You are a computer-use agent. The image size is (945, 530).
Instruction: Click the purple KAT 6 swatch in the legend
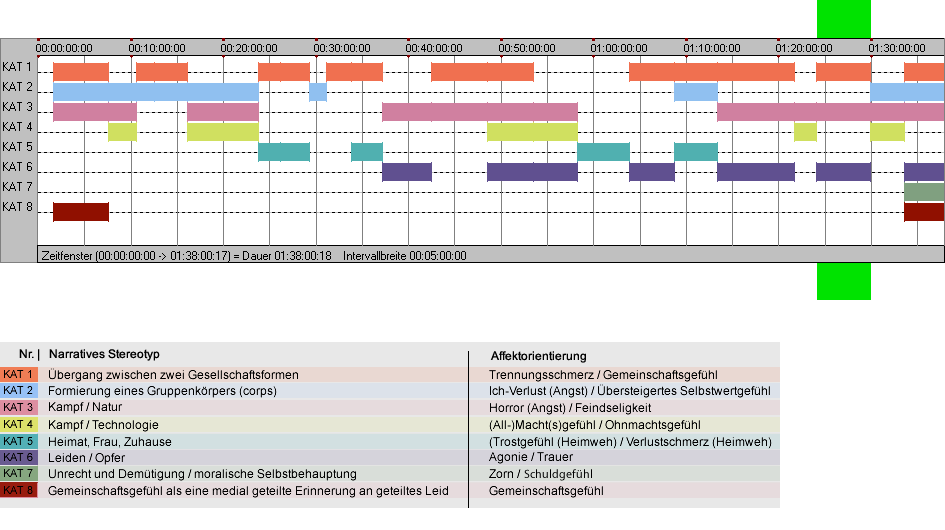19,457
